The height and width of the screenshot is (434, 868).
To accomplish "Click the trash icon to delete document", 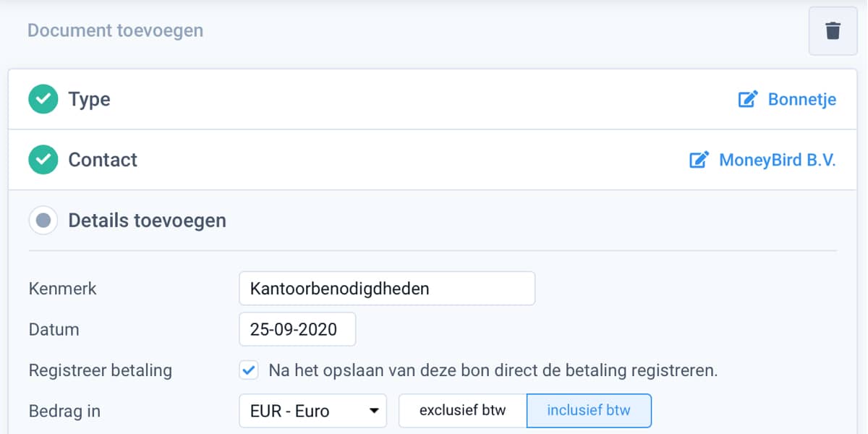I will 832,31.
